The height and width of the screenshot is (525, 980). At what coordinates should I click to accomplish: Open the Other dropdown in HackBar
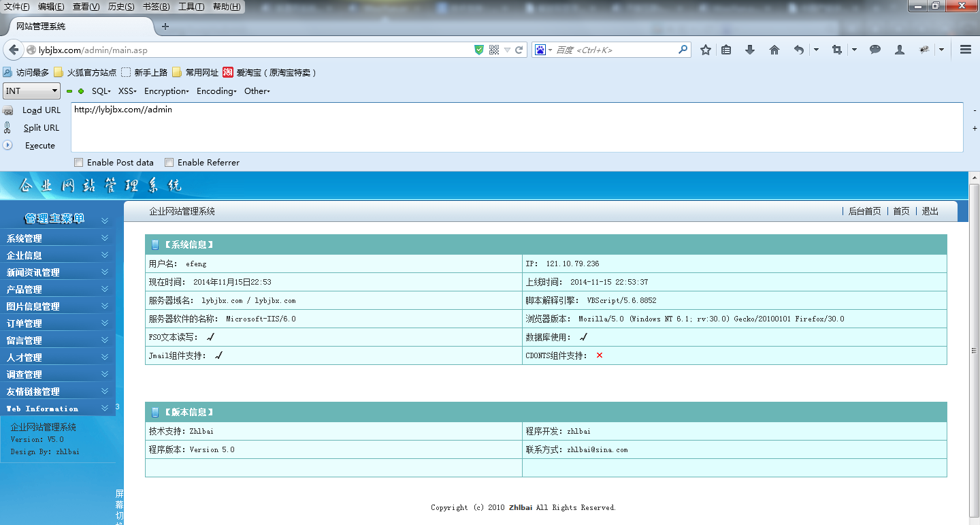257,91
